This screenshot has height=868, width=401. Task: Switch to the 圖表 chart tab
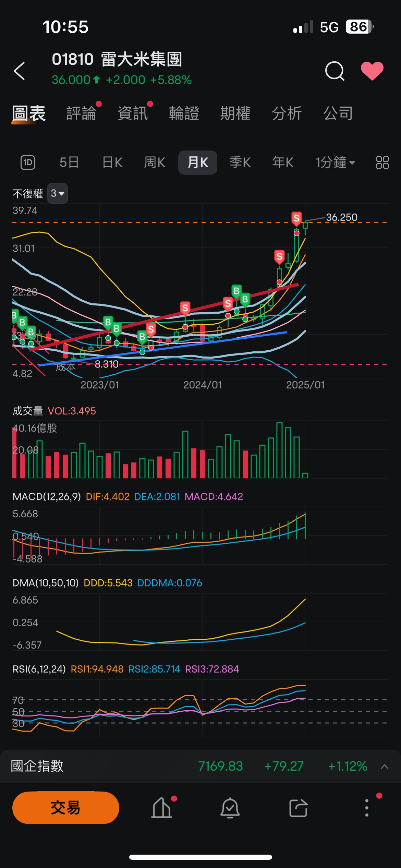coord(29,113)
